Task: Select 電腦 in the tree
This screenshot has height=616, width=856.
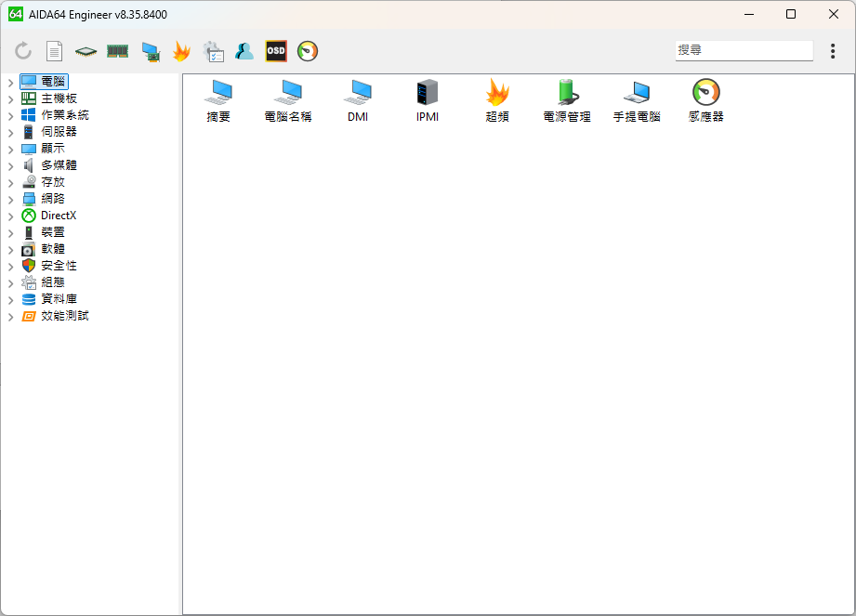Action: (45, 82)
